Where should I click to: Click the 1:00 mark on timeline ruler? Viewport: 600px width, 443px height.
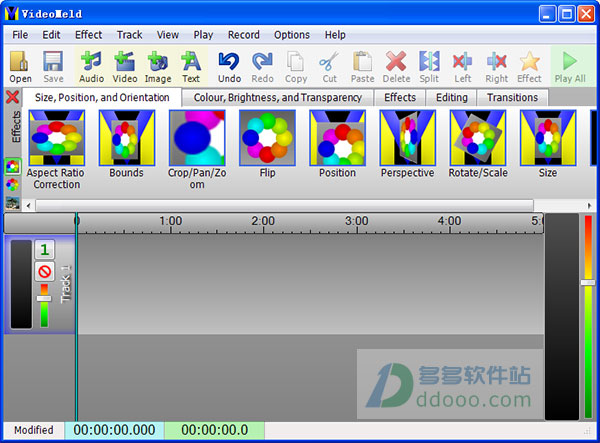tap(171, 221)
